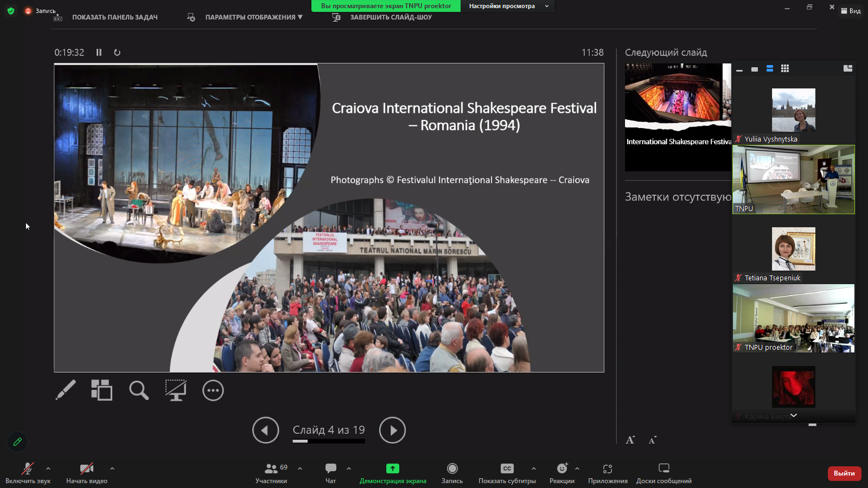The height and width of the screenshot is (488, 868).
Task: Click Завершить слайд-шоу in top bar
Action: click(x=390, y=17)
